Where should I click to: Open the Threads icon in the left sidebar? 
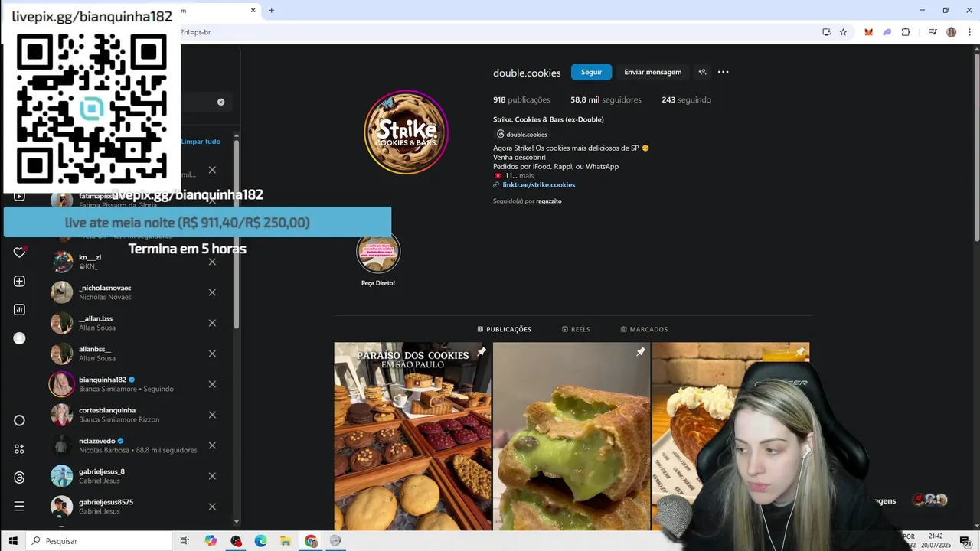[20, 478]
